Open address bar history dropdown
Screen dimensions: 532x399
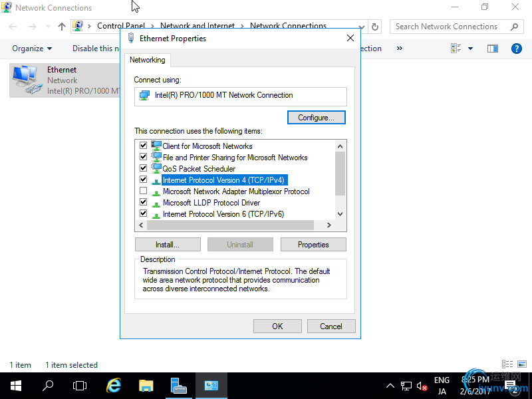coord(362,27)
